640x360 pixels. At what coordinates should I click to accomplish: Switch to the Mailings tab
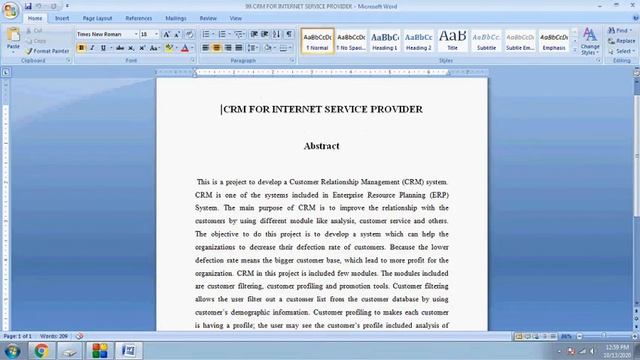tap(176, 18)
